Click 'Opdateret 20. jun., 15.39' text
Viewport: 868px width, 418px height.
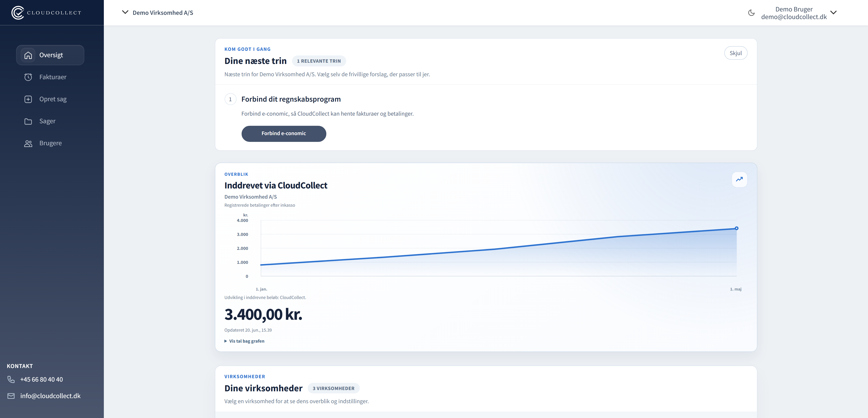click(248, 330)
